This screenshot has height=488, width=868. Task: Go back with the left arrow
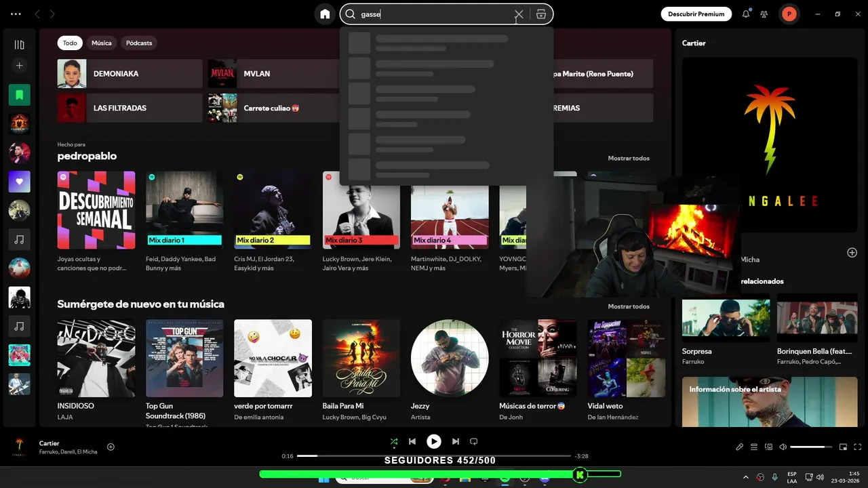tap(37, 14)
